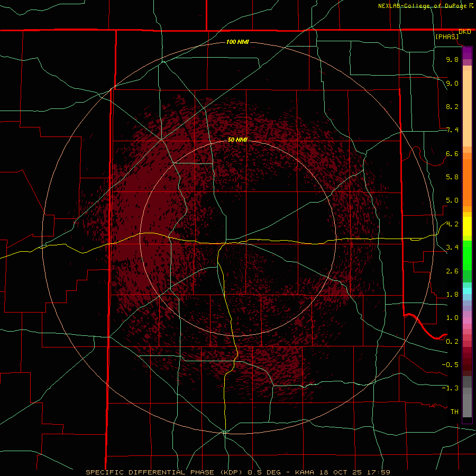The image size is (476, 476).
Task: Click the DKD label above the legend
Action: click(465, 32)
